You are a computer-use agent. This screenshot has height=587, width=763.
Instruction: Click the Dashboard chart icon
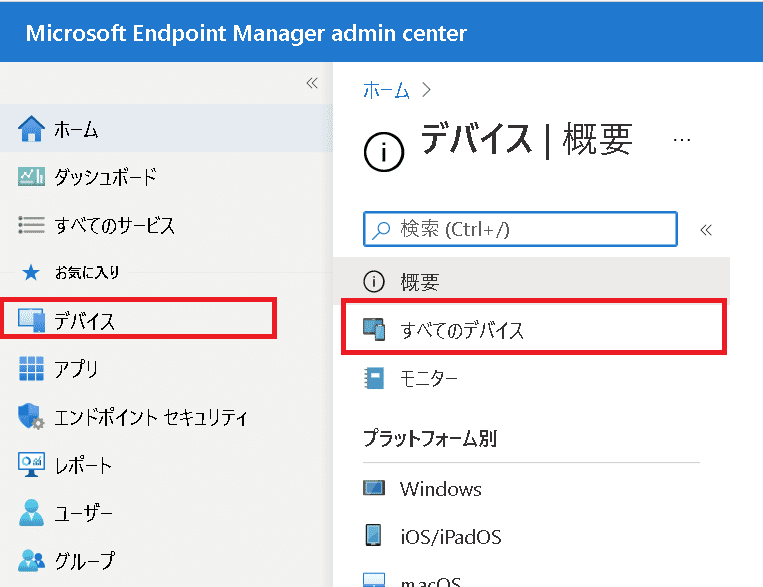31,176
